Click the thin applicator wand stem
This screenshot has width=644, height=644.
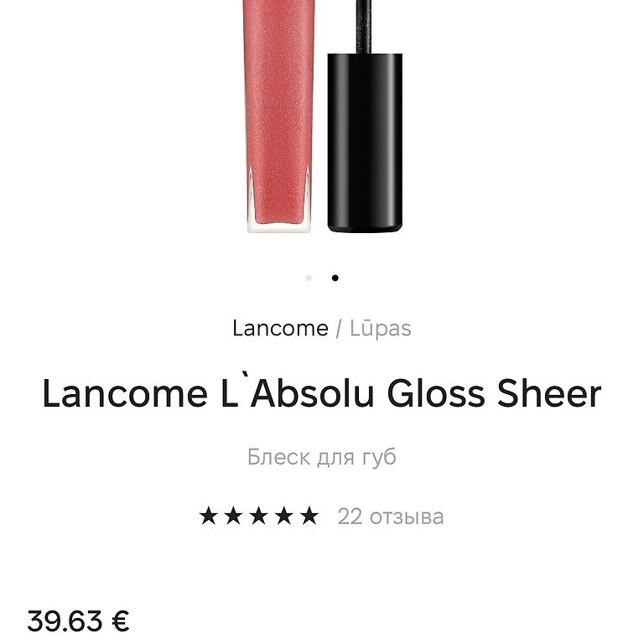363,27
